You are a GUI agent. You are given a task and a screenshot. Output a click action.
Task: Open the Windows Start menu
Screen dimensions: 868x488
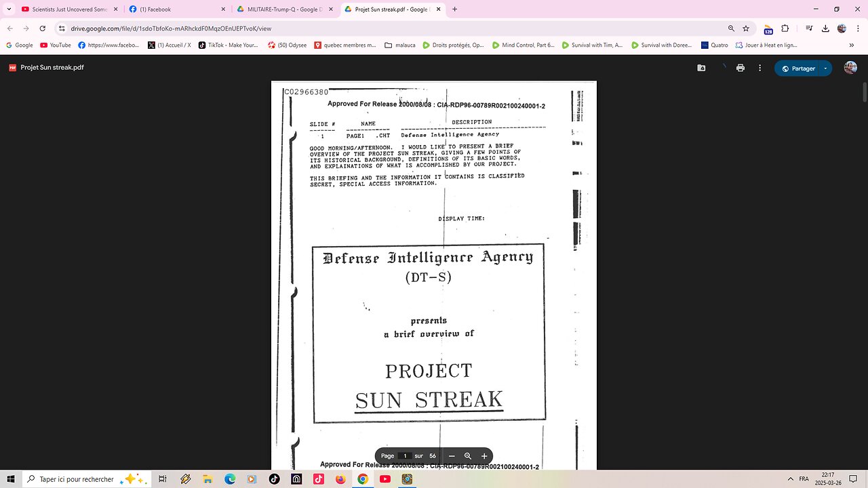tap(10, 479)
